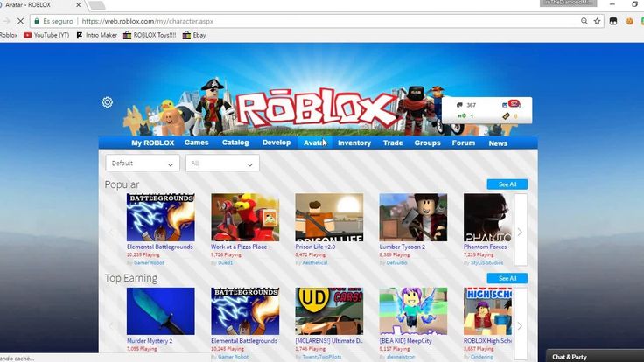The width and height of the screenshot is (644, 362).
Task: Open the YouTube (YT) bookmark
Action: click(46, 35)
